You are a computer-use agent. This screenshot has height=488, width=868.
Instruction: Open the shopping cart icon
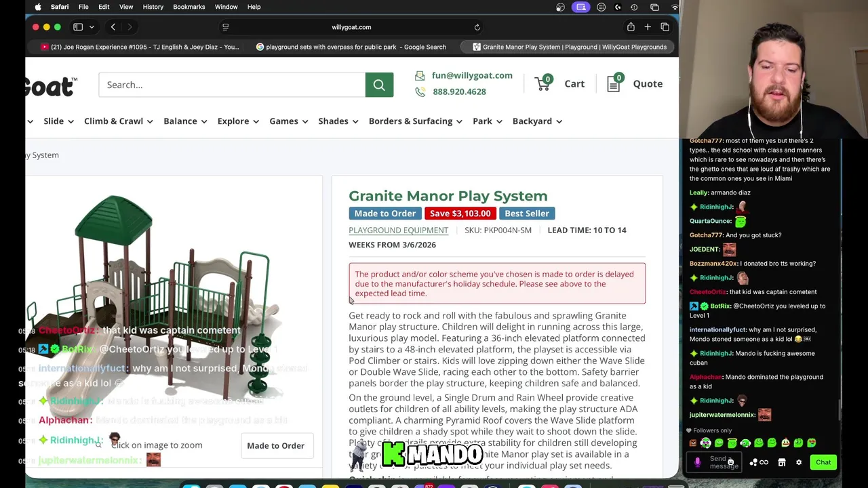tap(543, 83)
